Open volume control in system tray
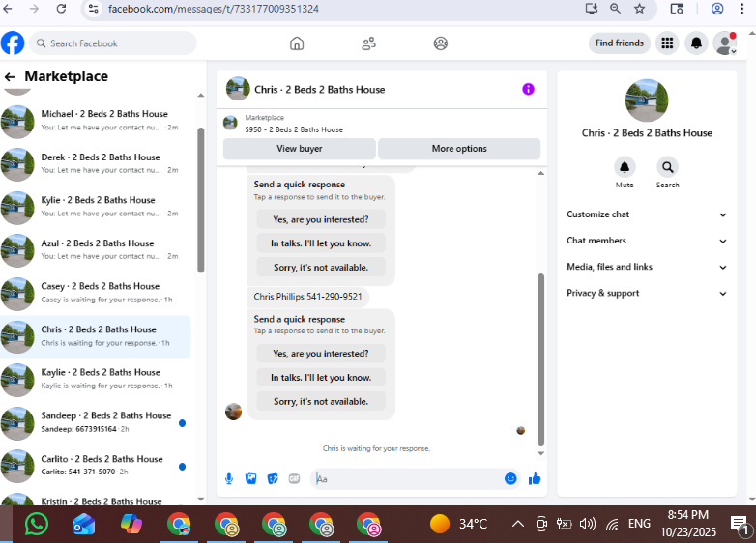 (x=588, y=524)
